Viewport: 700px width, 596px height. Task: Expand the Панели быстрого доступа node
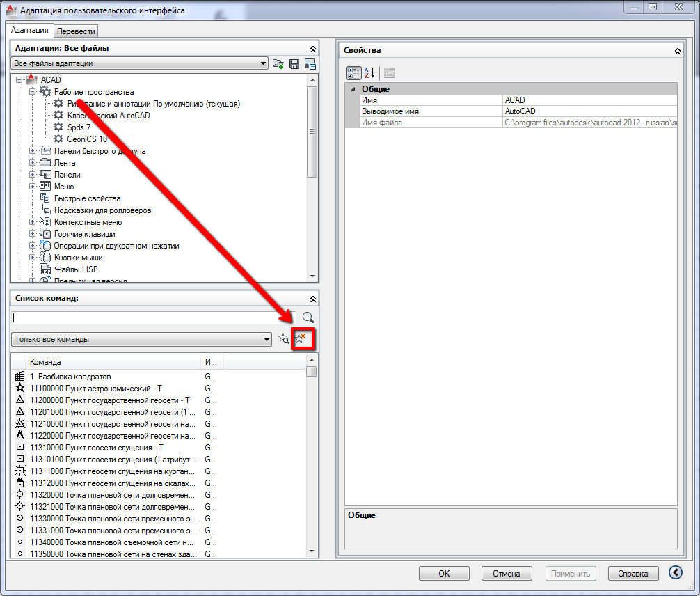click(32, 151)
